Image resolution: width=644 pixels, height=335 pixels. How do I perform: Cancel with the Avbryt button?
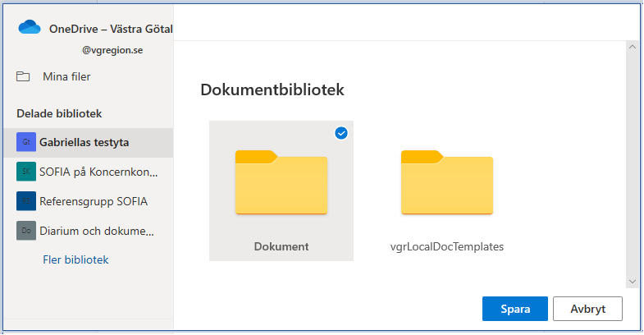point(587,309)
